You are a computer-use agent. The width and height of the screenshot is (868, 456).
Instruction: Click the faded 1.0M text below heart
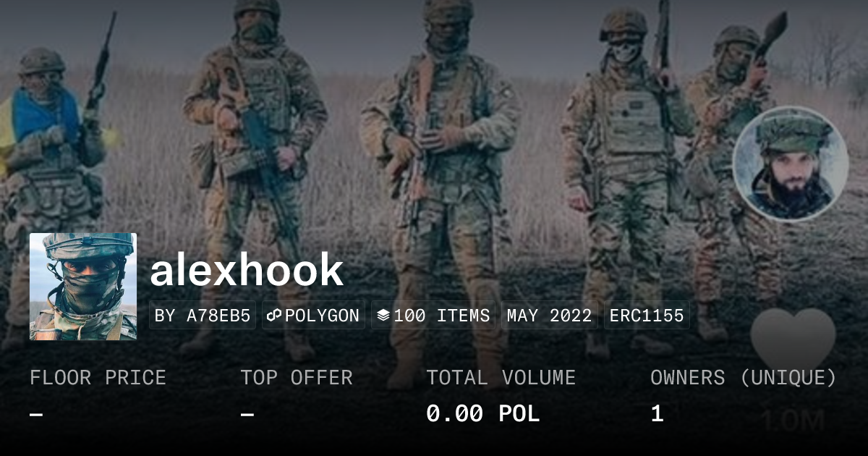[x=793, y=421]
